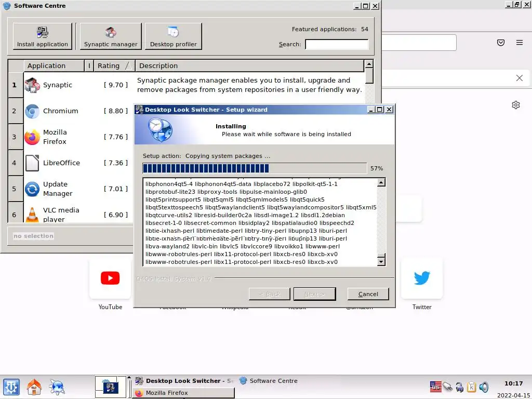Switch to the Software Centre taskbar entry
Image resolution: width=532 pixels, height=399 pixels.
[268, 381]
